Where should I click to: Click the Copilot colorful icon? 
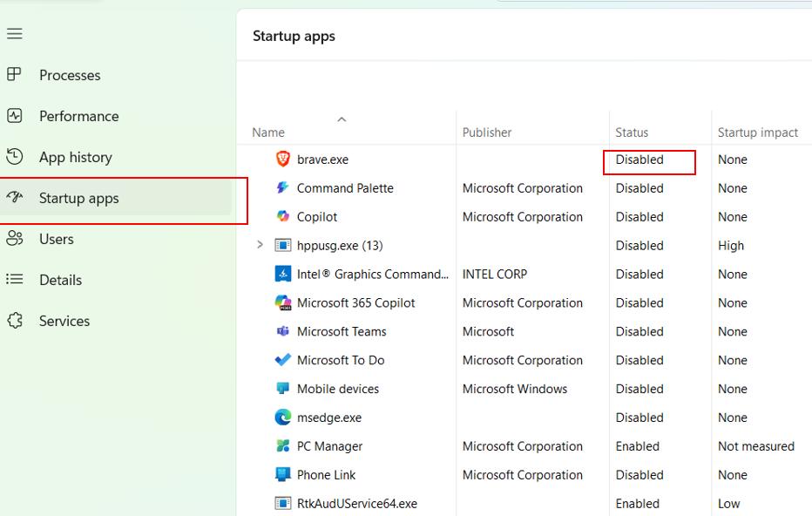click(283, 216)
